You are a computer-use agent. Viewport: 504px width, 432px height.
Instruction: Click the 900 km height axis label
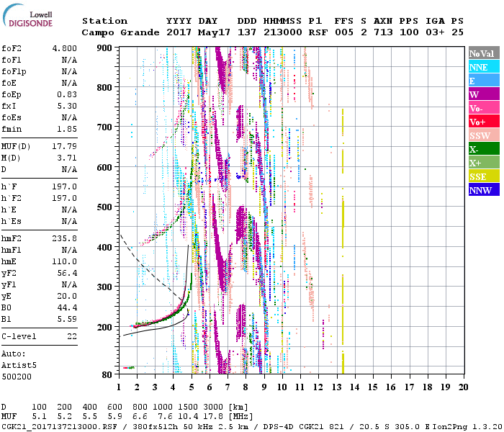pyautogui.click(x=104, y=48)
